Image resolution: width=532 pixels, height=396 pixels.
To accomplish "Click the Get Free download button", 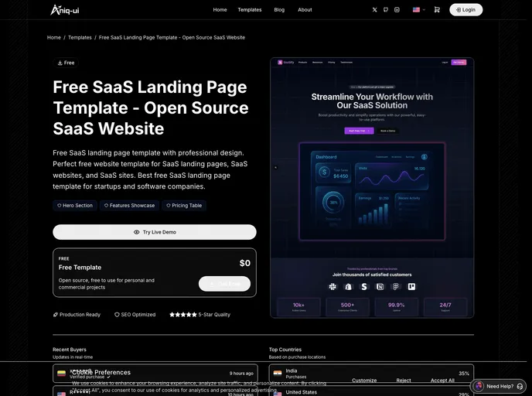I will coord(224,284).
